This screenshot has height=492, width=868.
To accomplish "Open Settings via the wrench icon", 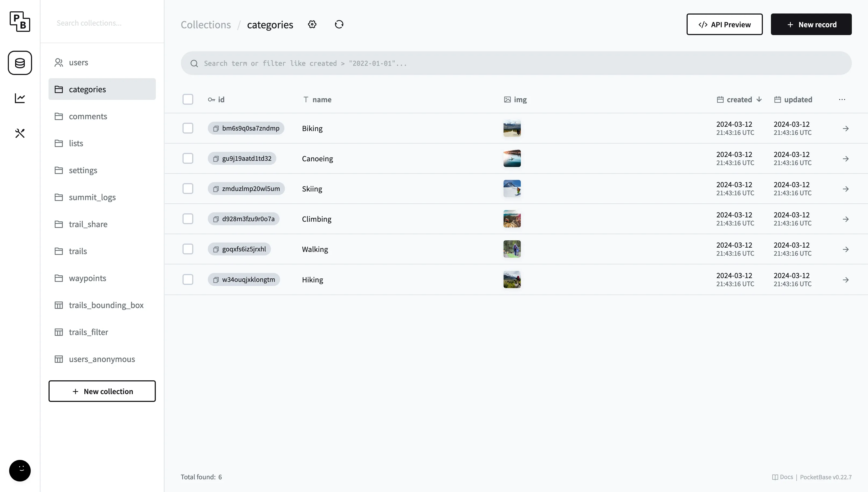I will pyautogui.click(x=20, y=133).
